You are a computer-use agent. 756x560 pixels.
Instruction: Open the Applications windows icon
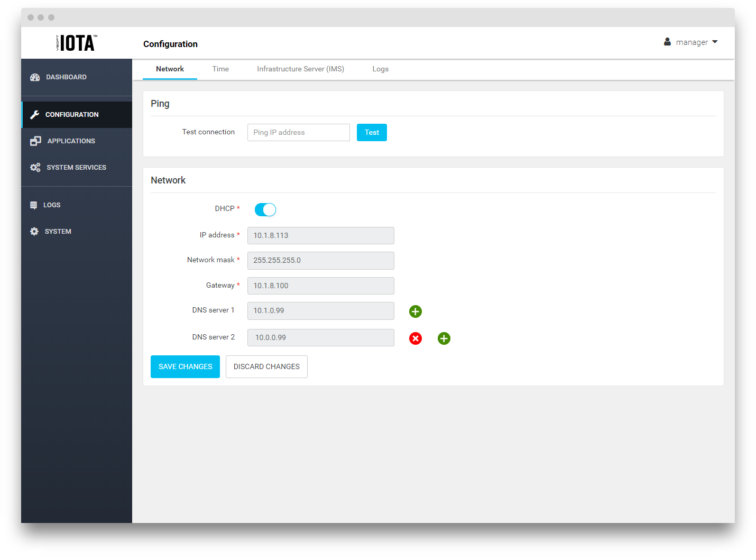[x=35, y=141]
